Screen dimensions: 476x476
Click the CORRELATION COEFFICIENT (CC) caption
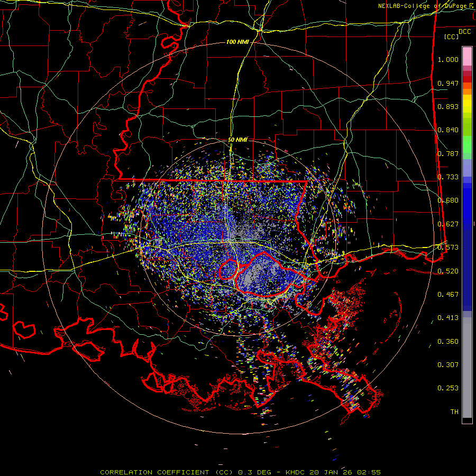pyautogui.click(x=167, y=472)
